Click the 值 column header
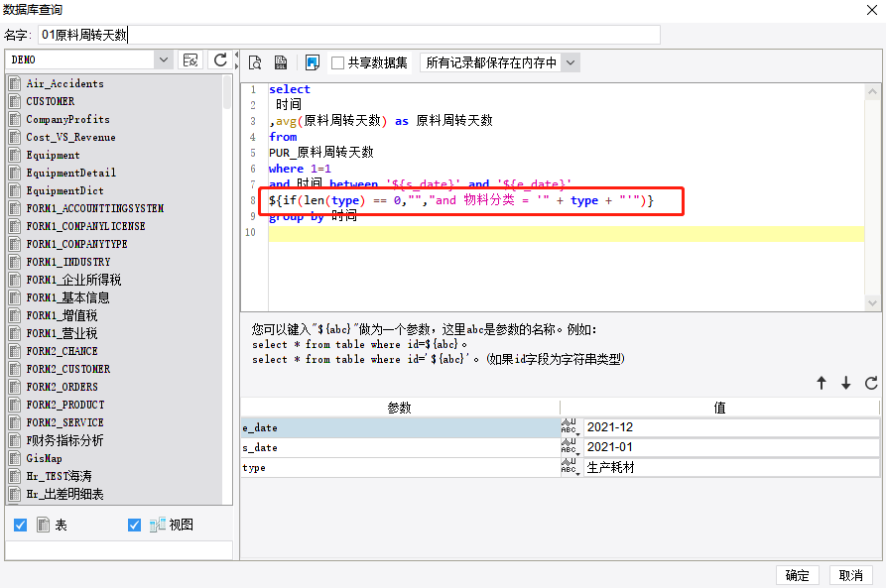The image size is (886, 588). (719, 408)
